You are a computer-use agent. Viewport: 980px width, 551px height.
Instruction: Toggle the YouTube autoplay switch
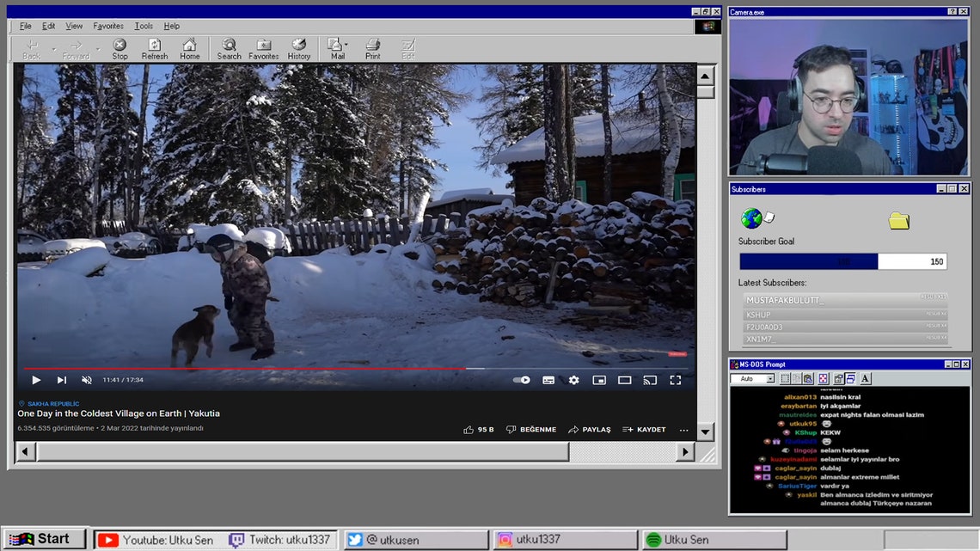pyautogui.click(x=520, y=379)
